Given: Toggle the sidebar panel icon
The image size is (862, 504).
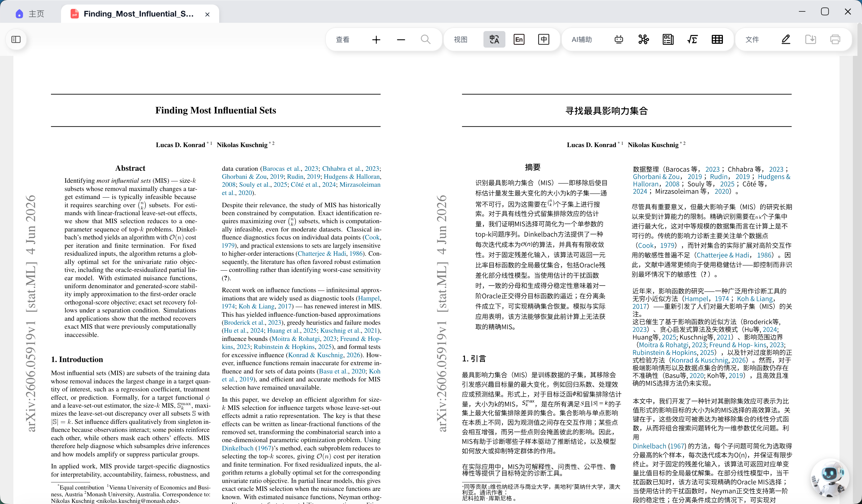Looking at the screenshot, I should (16, 39).
